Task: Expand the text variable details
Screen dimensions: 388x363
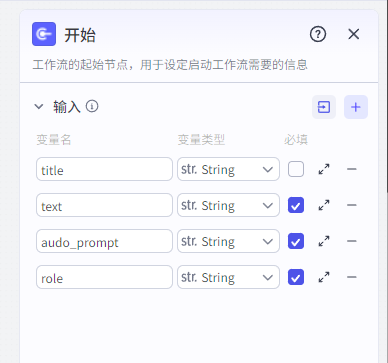Action: click(x=324, y=205)
